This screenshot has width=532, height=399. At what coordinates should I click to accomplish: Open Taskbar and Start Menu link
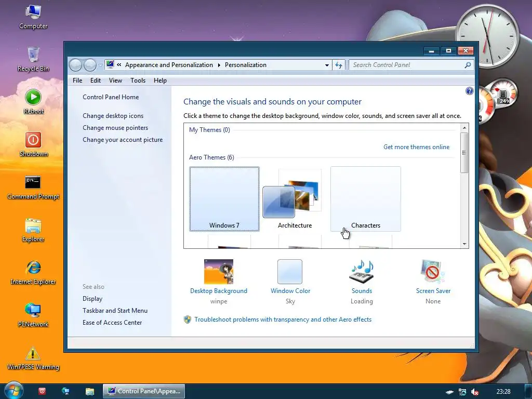click(x=115, y=311)
